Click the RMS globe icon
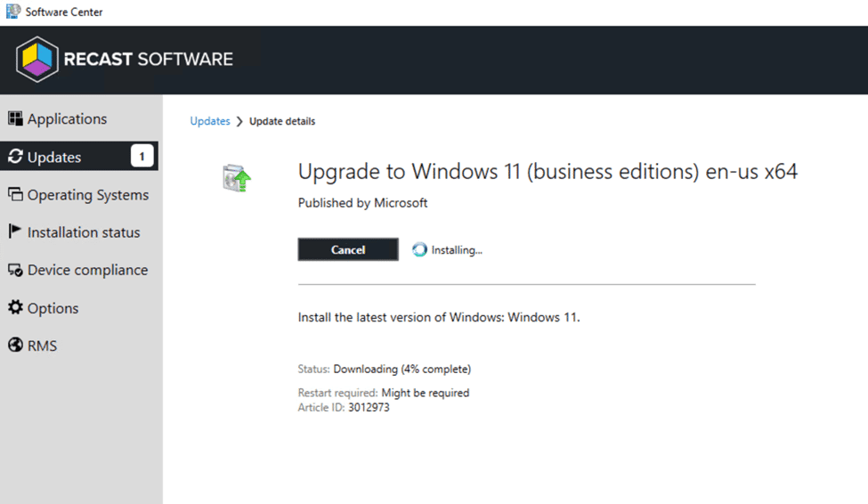868x504 pixels. pos(15,345)
